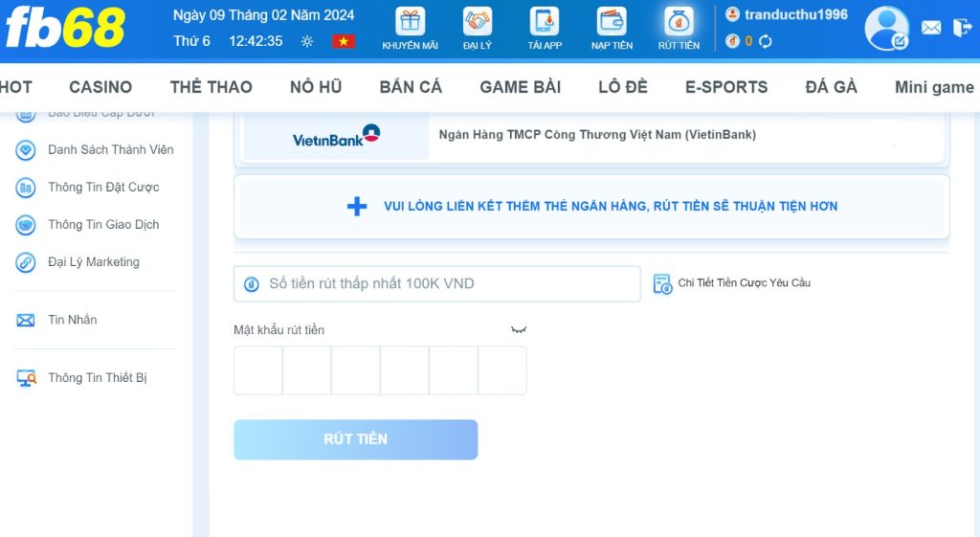Open the THỂ THAO menu
Screen dimensions: 980x537
(x=212, y=87)
